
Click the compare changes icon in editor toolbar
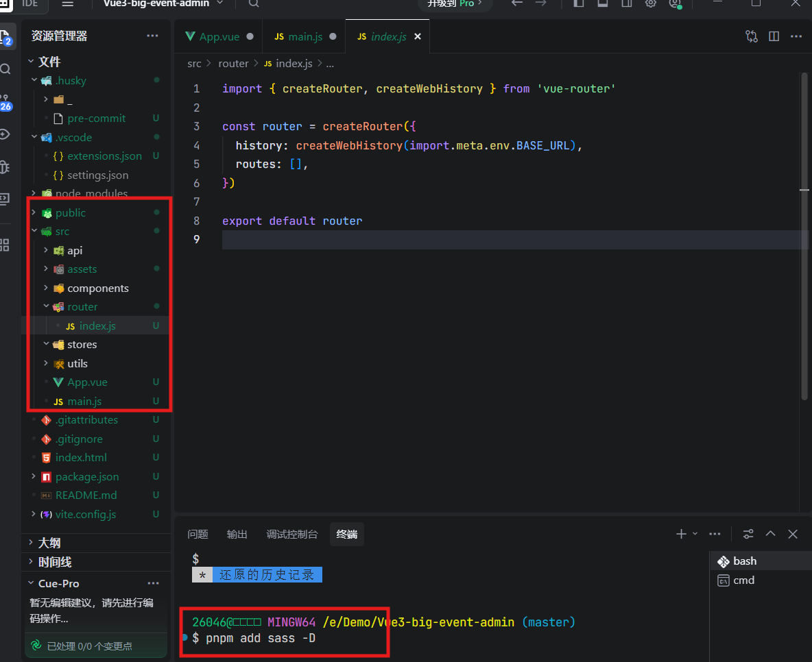click(x=752, y=36)
